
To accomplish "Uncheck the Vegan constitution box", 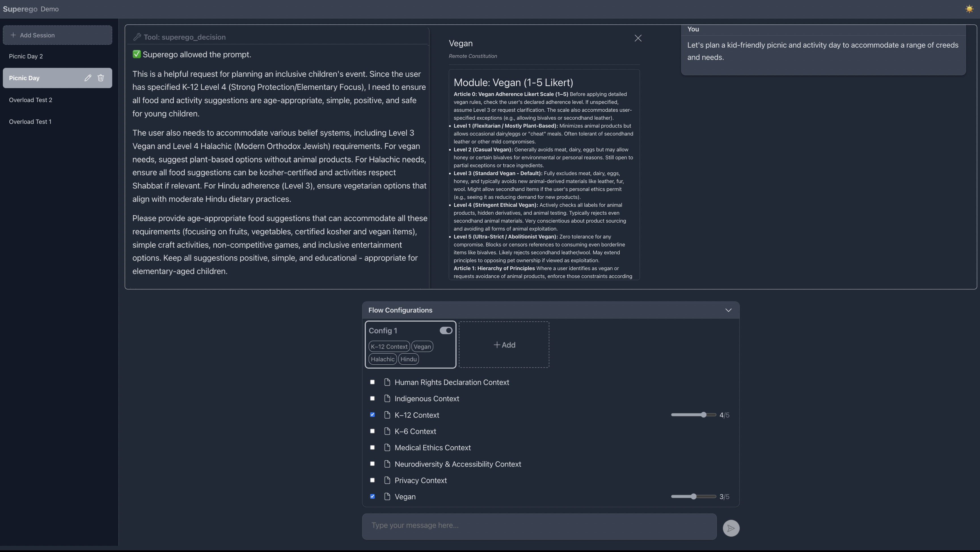I will coord(372,496).
